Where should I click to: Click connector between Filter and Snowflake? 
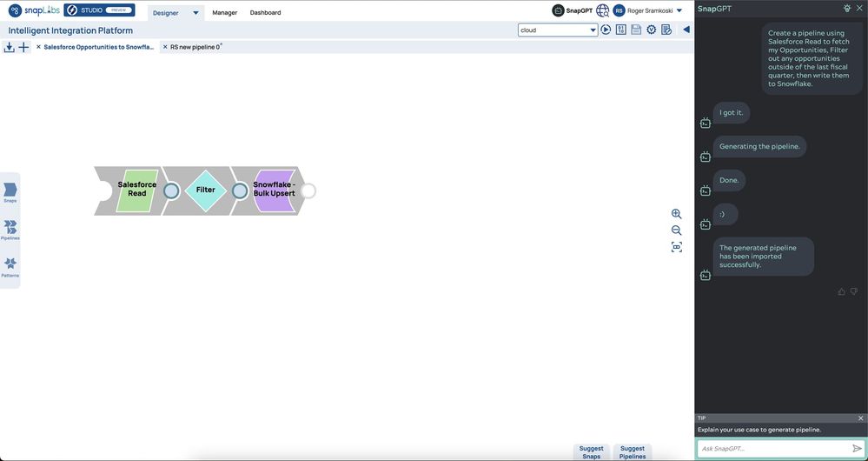coord(240,191)
